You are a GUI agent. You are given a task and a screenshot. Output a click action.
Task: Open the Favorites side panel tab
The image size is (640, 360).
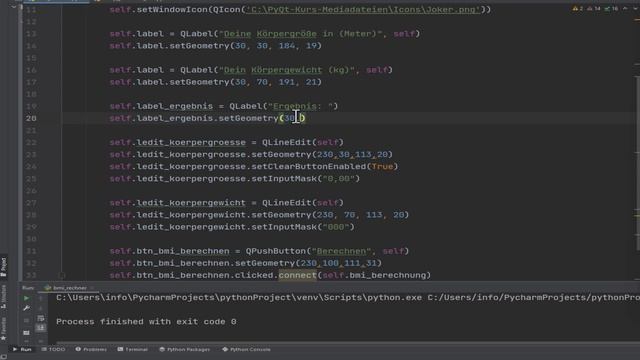pyautogui.click(x=4, y=329)
